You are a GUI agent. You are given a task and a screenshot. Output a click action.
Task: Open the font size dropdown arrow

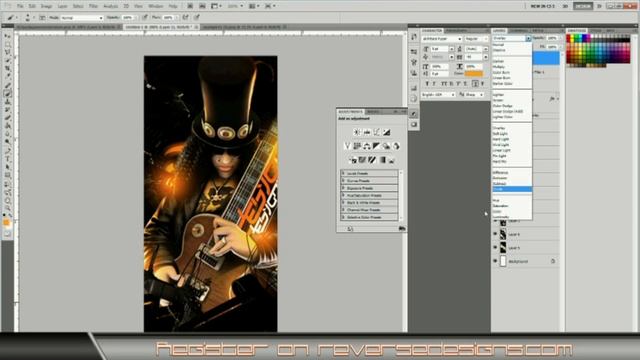click(x=451, y=49)
